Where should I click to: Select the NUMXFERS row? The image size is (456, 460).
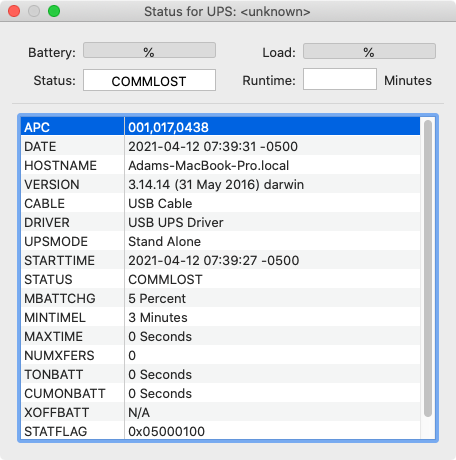pos(220,355)
